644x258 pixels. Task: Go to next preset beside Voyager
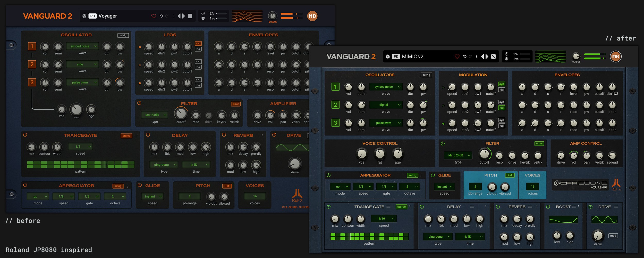(183, 16)
